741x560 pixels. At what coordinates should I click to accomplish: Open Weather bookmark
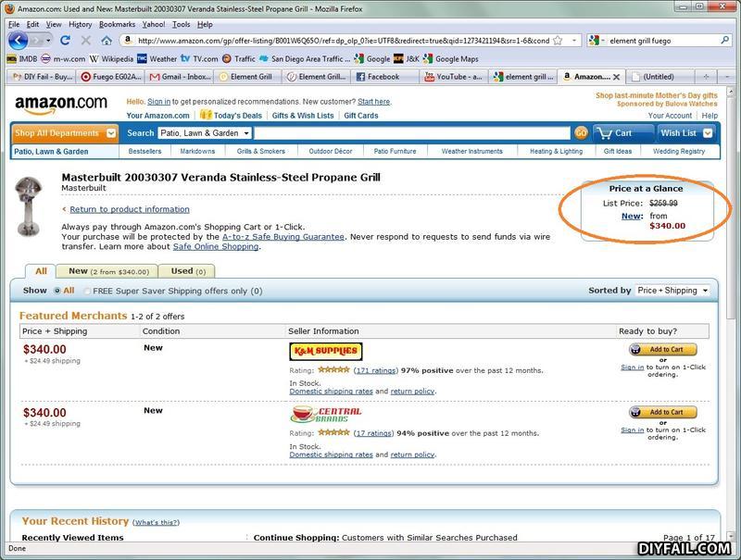(x=157, y=58)
